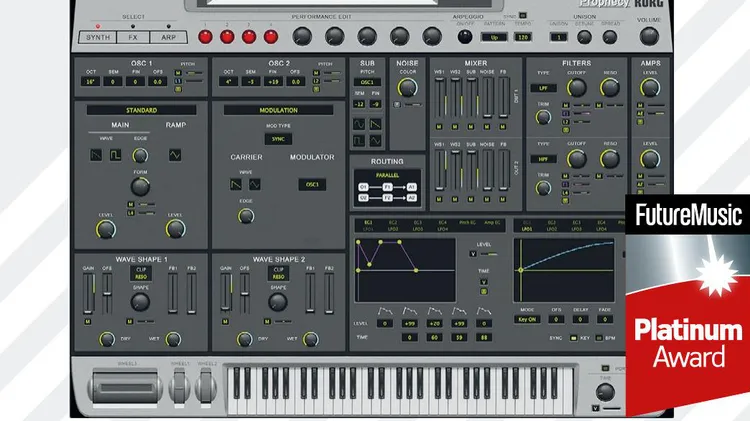
Task: Select the SUB oscillator sine wave icon
Action: pyautogui.click(x=359, y=124)
